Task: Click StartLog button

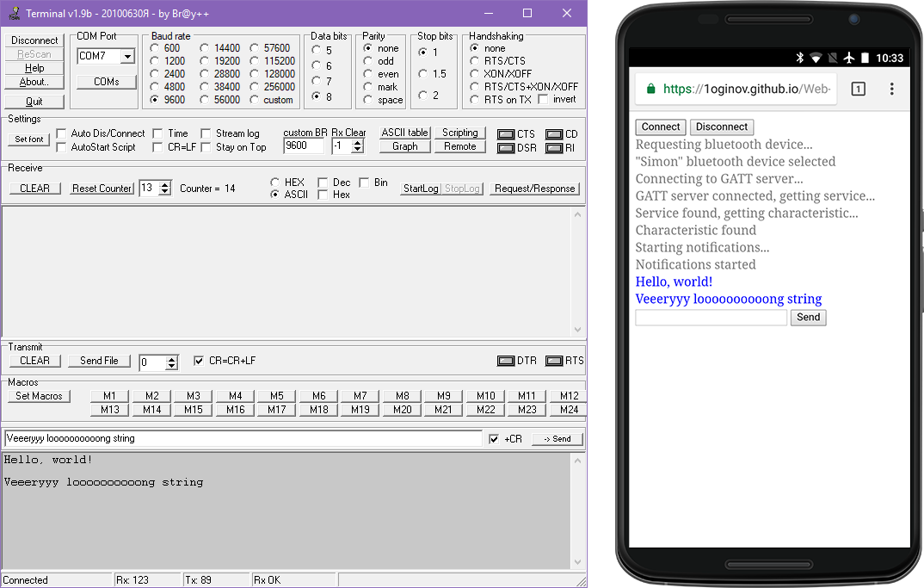Action: point(421,189)
